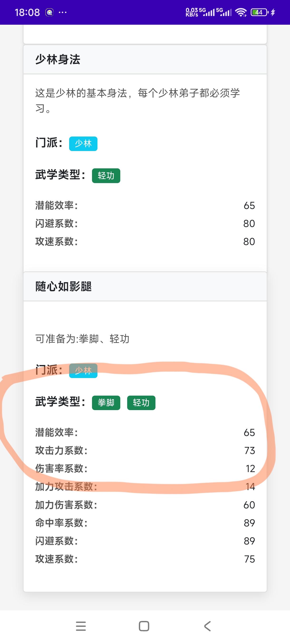Tap the 少林身法 description text

137,100
